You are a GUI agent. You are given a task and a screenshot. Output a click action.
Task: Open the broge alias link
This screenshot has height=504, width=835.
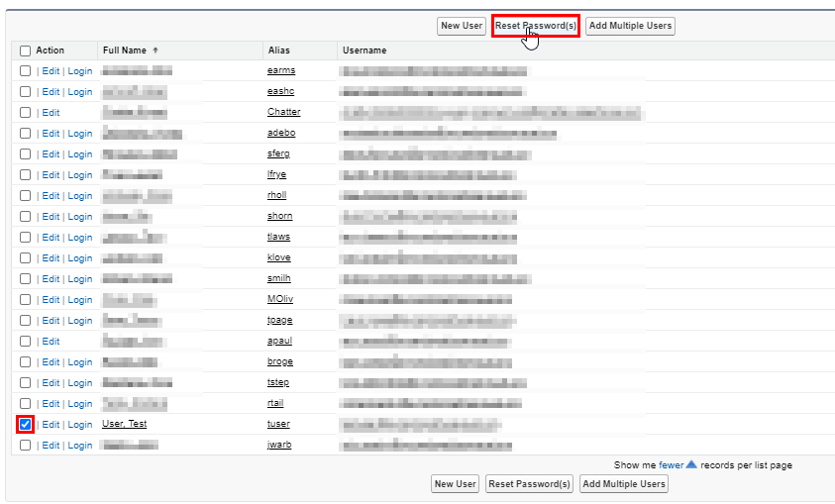point(280,361)
